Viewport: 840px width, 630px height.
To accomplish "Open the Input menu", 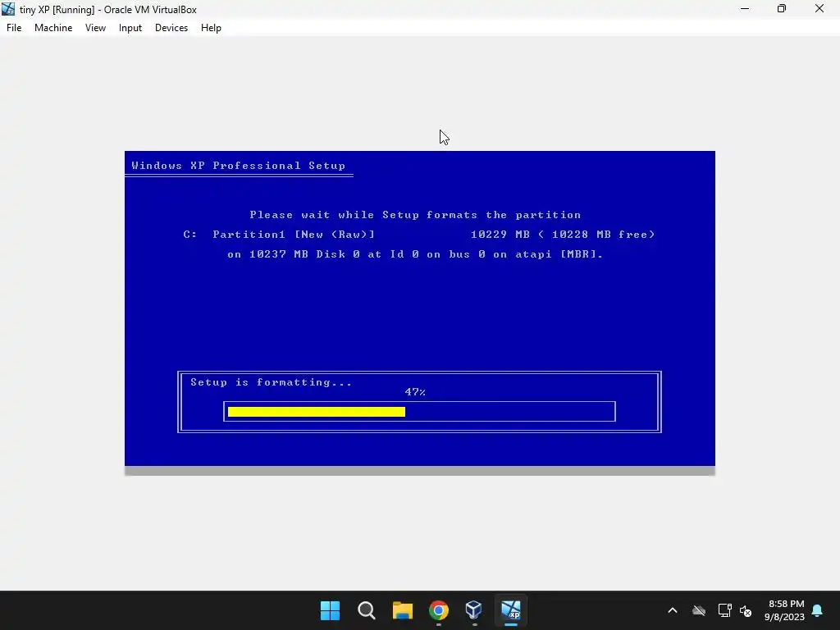I will pyautogui.click(x=130, y=28).
